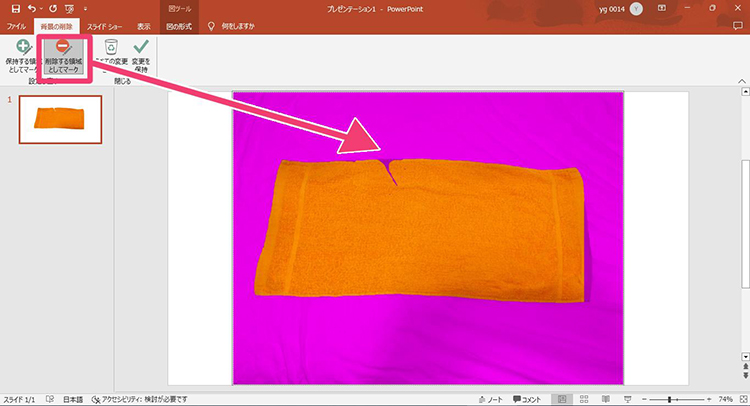Image resolution: width=750 pixels, height=406 pixels.
Task: Click the Keep Changes checkmark
Action: tap(142, 56)
